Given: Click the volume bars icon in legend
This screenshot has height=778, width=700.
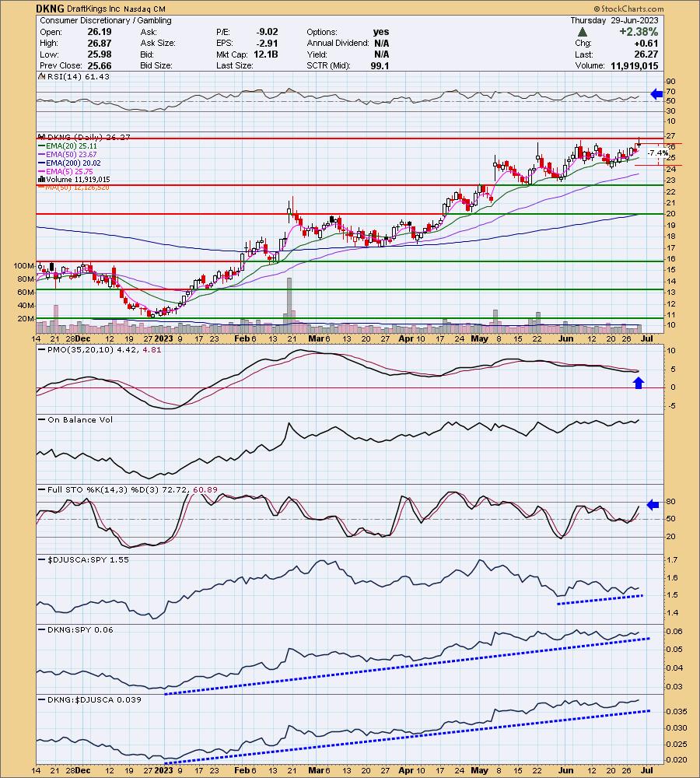Looking at the screenshot, I should [42, 180].
